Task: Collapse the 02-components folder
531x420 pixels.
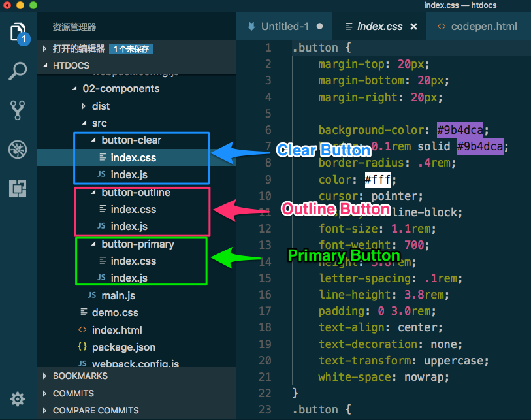Action: [74, 88]
